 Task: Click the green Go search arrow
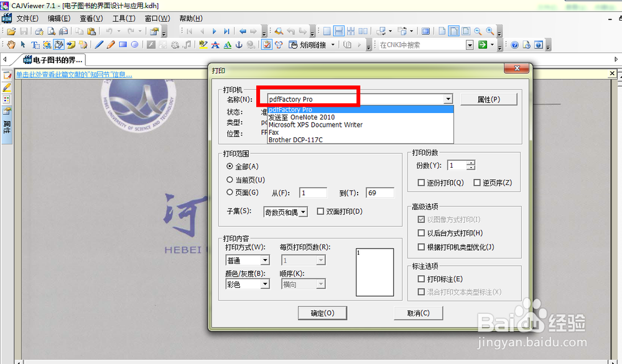pyautogui.click(x=483, y=45)
